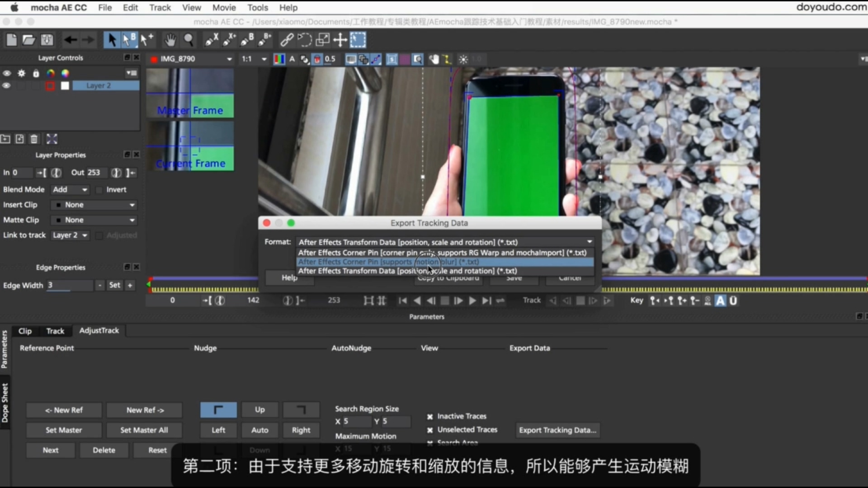Select the Zoom magnifier tool
The image size is (868, 488).
(189, 40)
